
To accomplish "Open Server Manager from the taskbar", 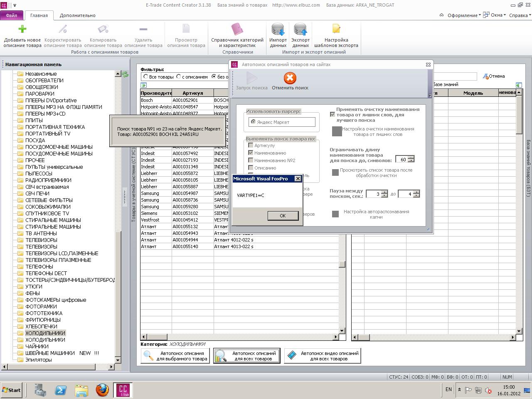I will click(40, 390).
